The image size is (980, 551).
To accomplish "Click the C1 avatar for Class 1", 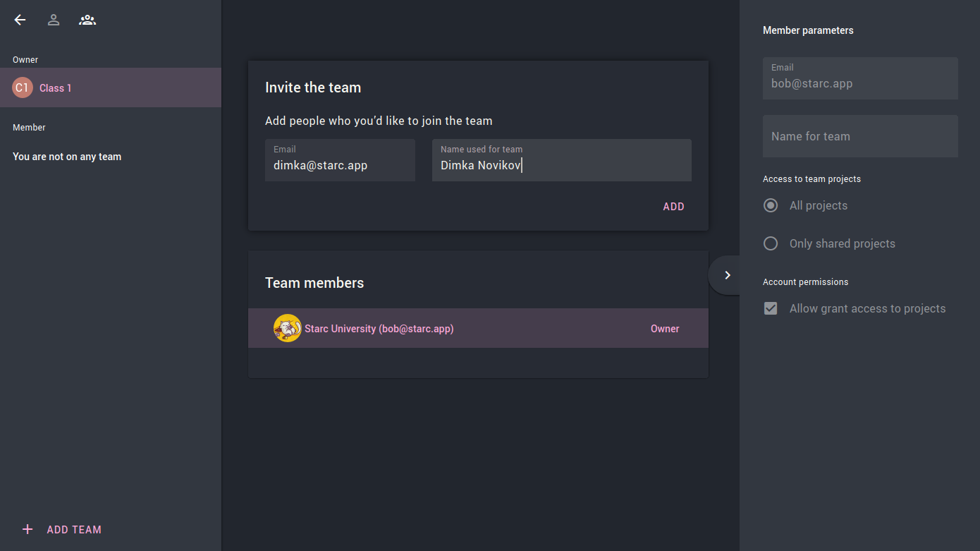I will 23,87.
